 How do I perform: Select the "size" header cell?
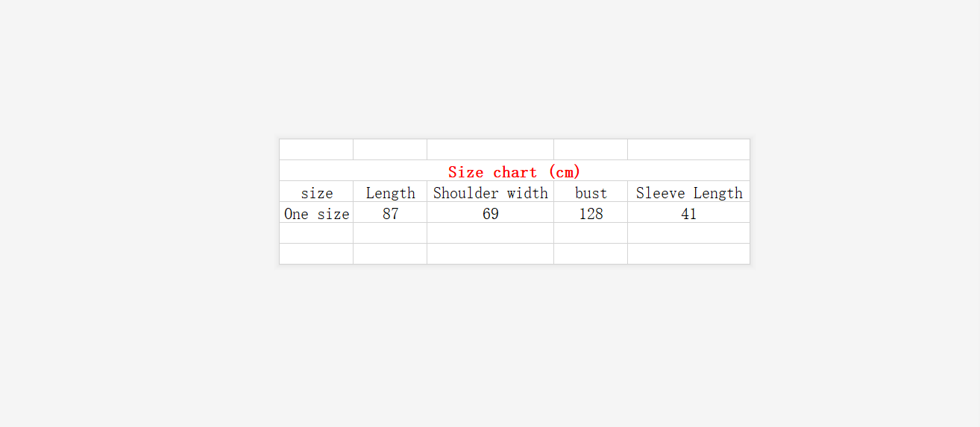[x=316, y=192]
